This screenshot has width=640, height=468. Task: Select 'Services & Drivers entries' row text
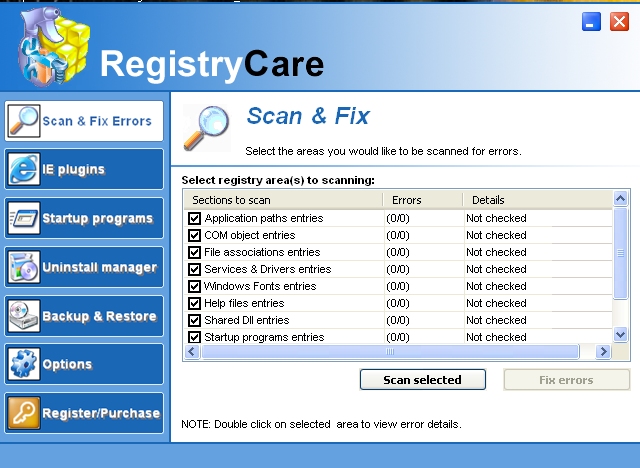point(268,269)
